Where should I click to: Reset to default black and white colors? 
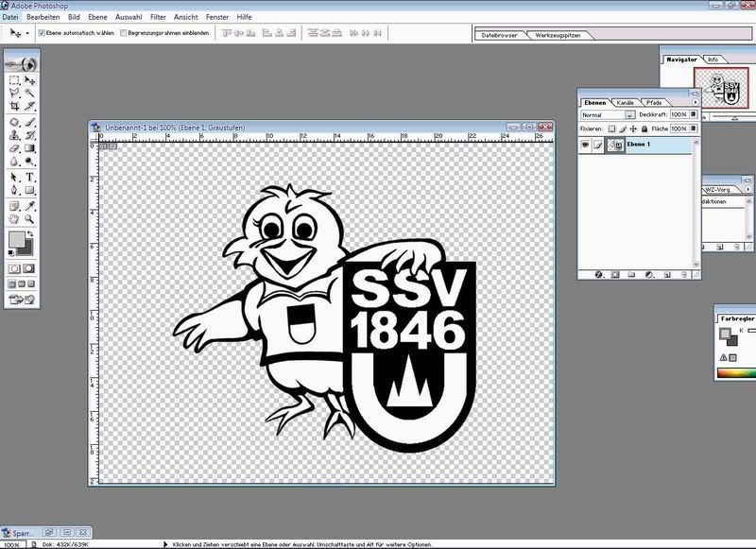(11, 252)
